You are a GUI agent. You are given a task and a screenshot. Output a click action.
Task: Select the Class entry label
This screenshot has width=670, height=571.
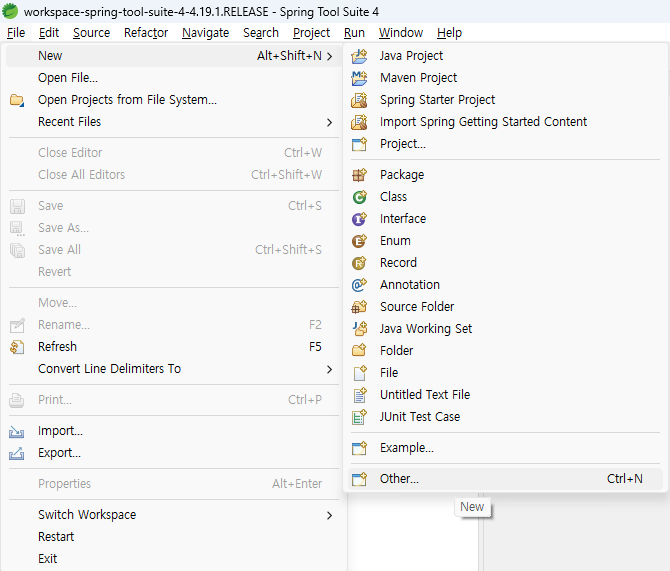[x=394, y=197]
